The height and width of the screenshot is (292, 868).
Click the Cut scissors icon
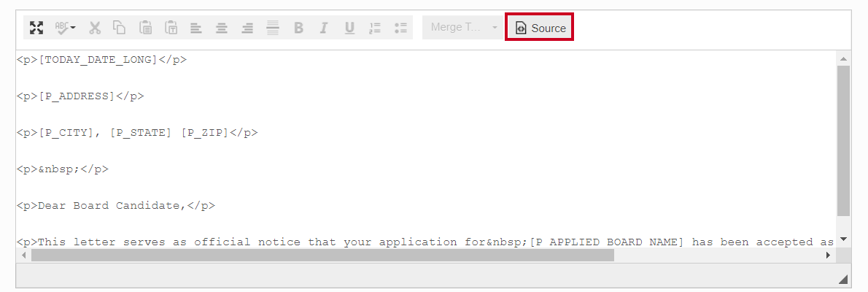[x=95, y=28]
